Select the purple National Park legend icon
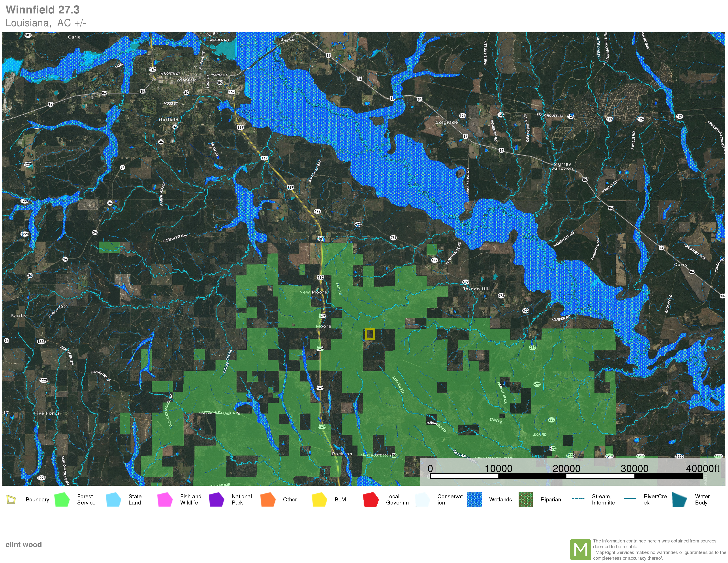The height and width of the screenshot is (563, 728). [216, 499]
